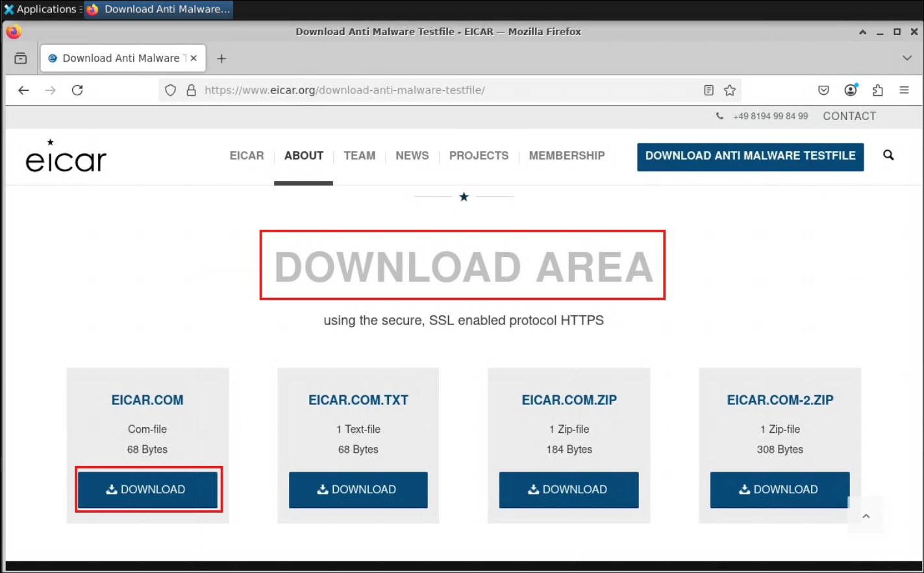
Task: Click the "308 Bytes" size text
Action: [780, 450]
